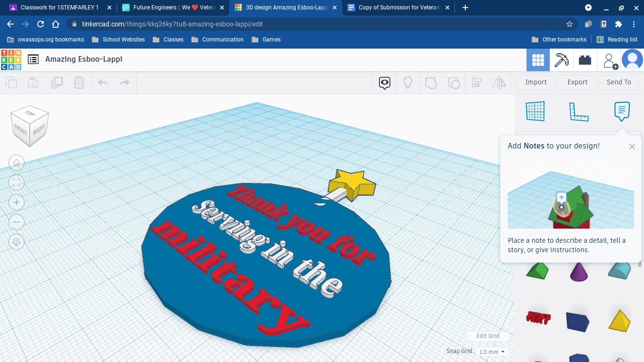This screenshot has height=362, width=644.
Task: Invite a collaborator with person-plus icon
Action: 610,60
